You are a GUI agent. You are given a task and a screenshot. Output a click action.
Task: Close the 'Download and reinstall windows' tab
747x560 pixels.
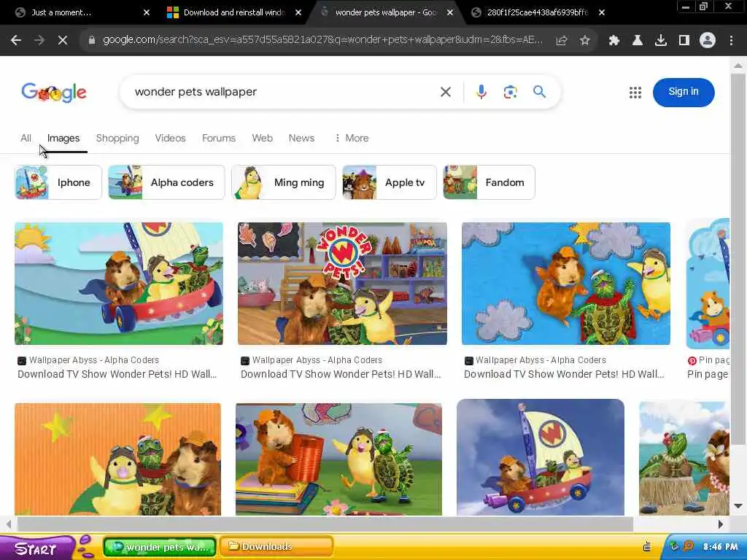[x=298, y=12]
